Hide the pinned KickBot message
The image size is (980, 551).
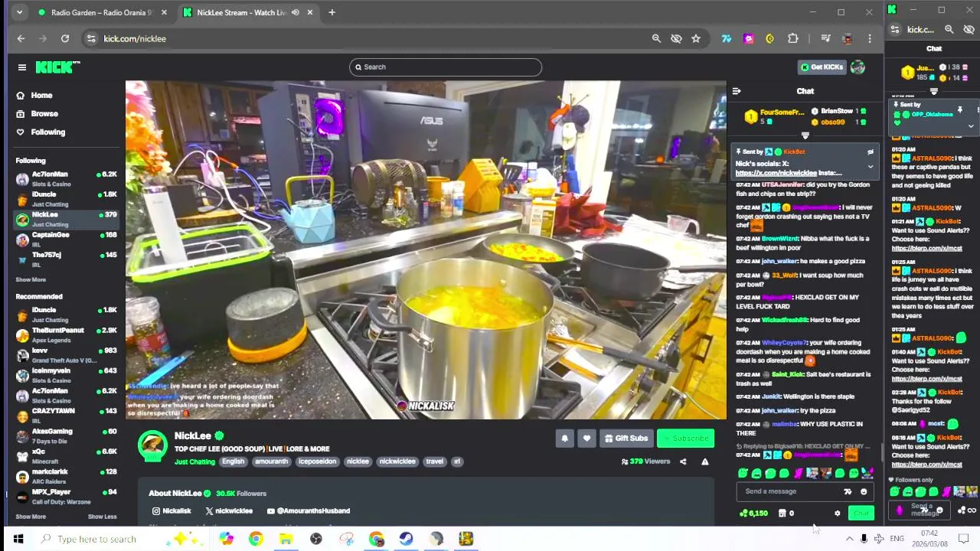coord(870,152)
